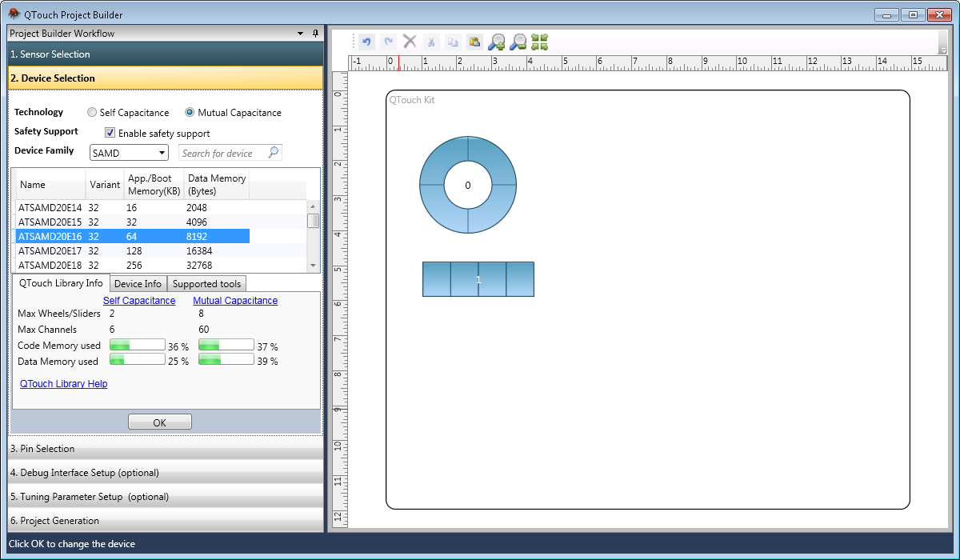Viewport: 960px width, 560px height.
Task: Click the Delete (X) toolbar icon
Action: [410, 42]
